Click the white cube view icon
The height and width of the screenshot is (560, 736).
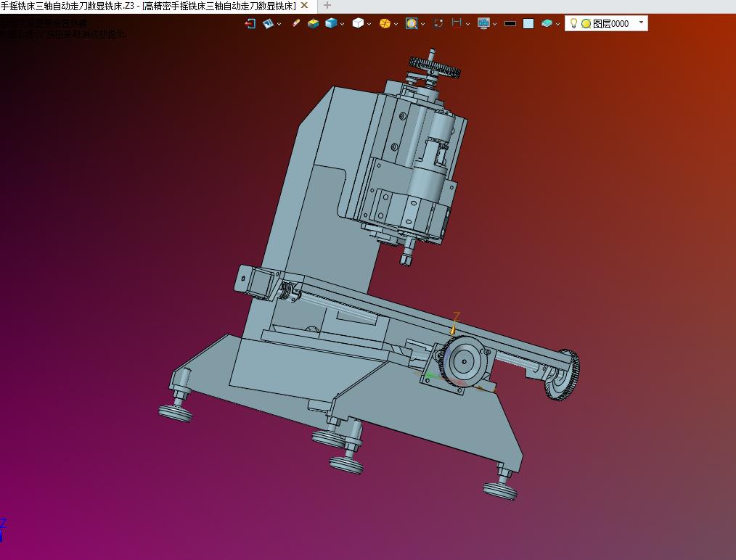pos(358,23)
